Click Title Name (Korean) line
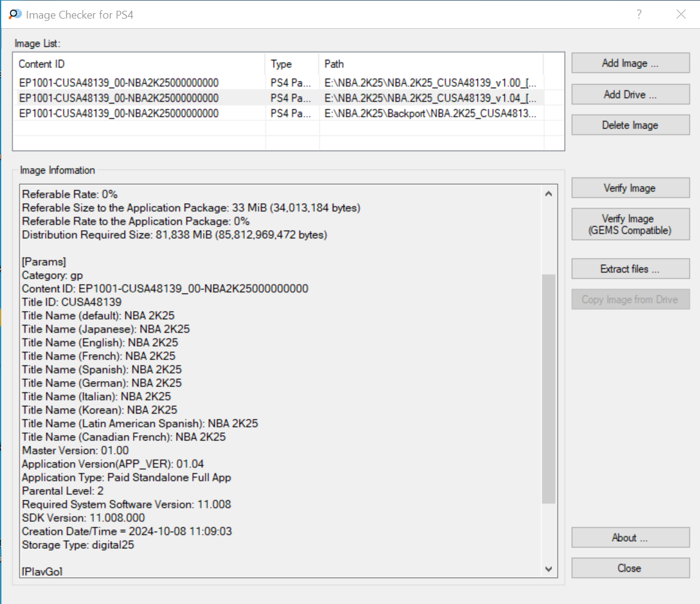700x604 pixels. click(x=99, y=410)
